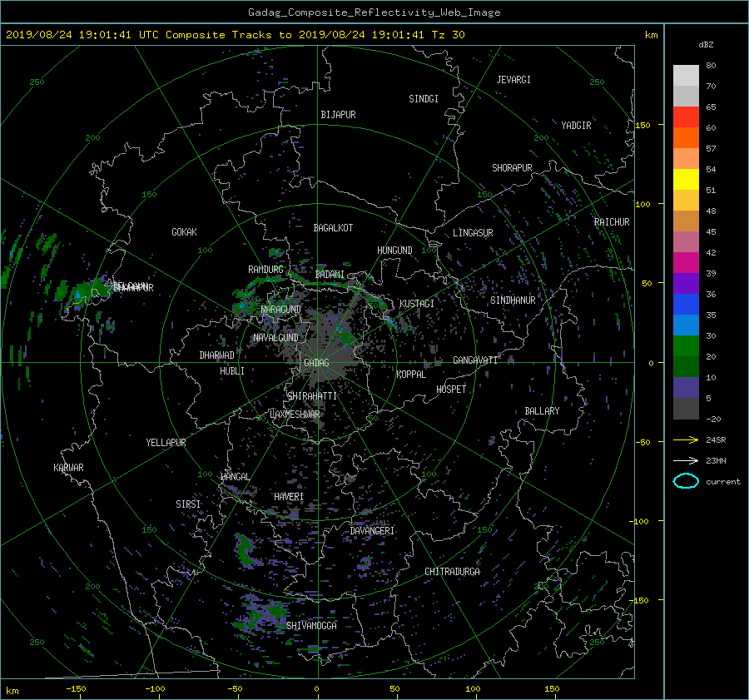749x700 pixels.
Task: Click the SHORAPUR label
Action: coord(512,168)
